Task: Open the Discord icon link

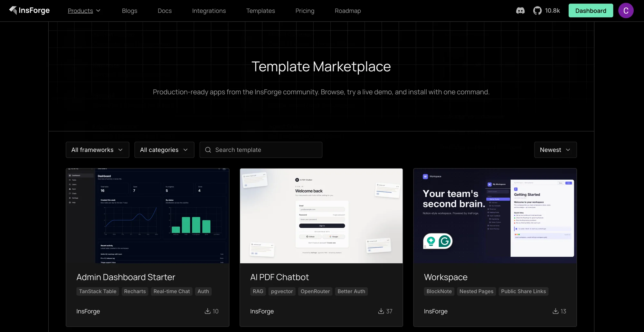Action: tap(520, 11)
